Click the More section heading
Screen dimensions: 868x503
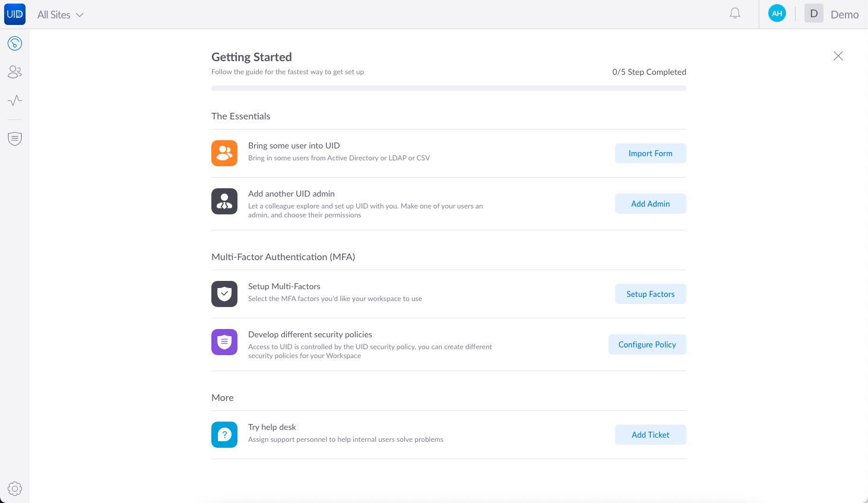[x=223, y=397]
